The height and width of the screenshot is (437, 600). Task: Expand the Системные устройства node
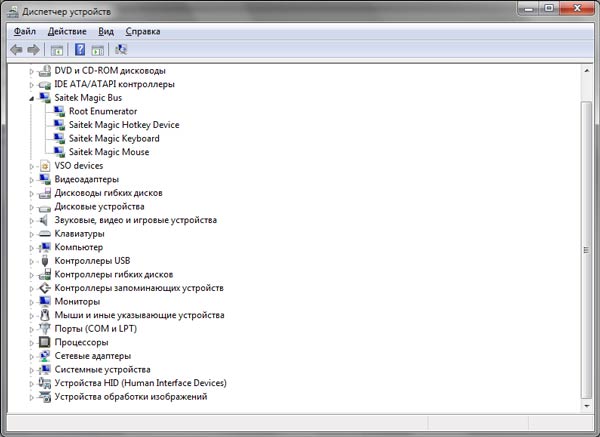tap(31, 370)
